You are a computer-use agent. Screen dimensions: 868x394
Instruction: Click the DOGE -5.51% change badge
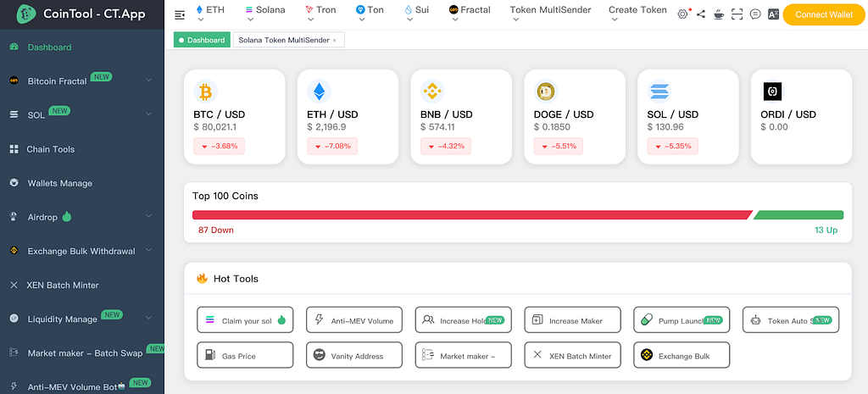point(559,146)
